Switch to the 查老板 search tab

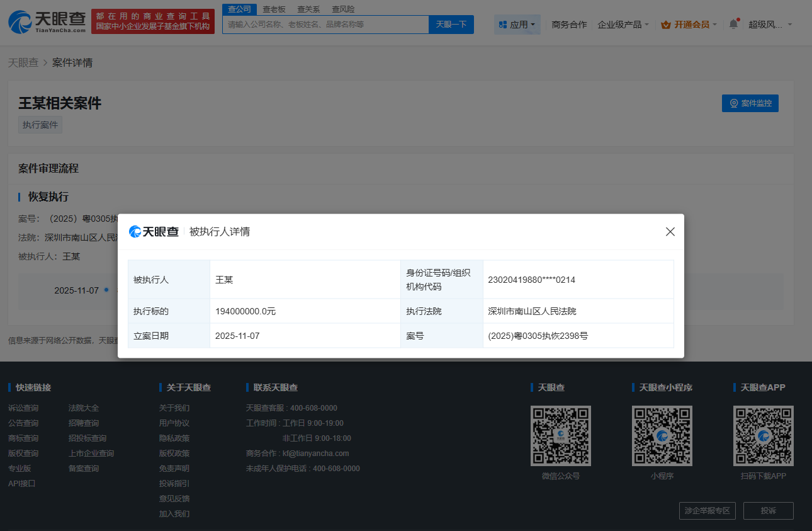(x=274, y=9)
